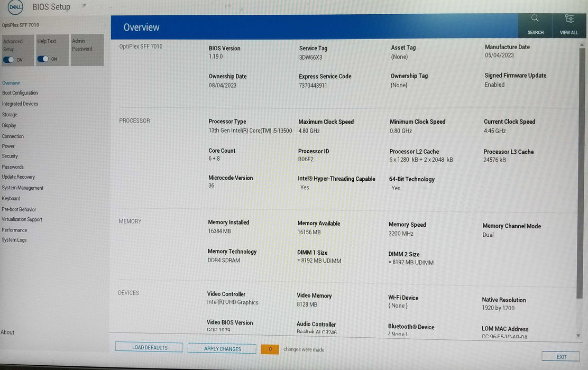
Task: Open Passwords section
Action: pyautogui.click(x=13, y=167)
